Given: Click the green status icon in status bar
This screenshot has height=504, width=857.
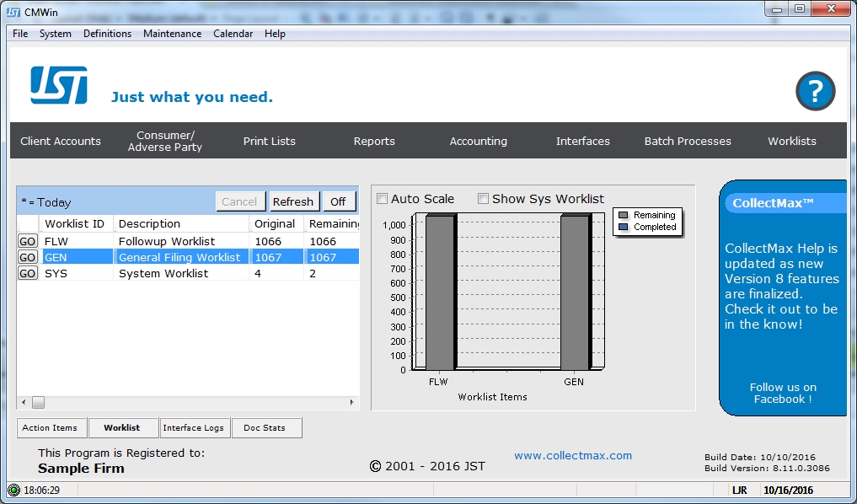Looking at the screenshot, I should [13, 490].
